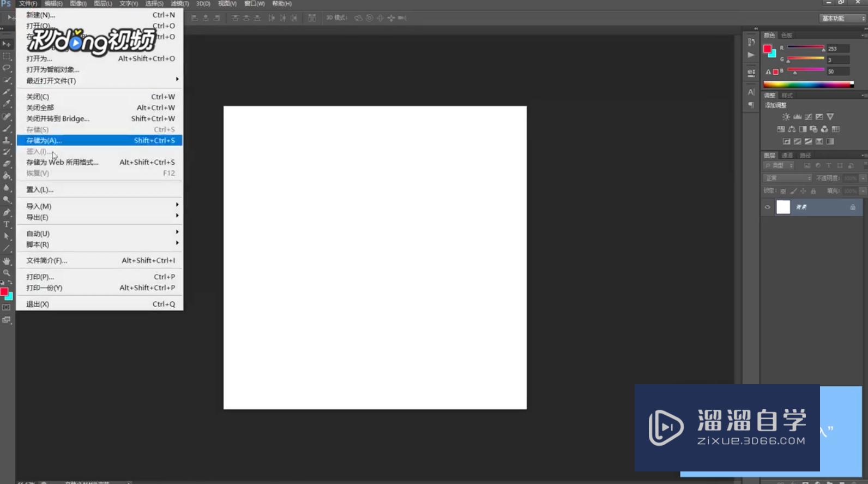This screenshot has height=484, width=868.
Task: Toggle lock transparent pixels
Action: point(783,191)
